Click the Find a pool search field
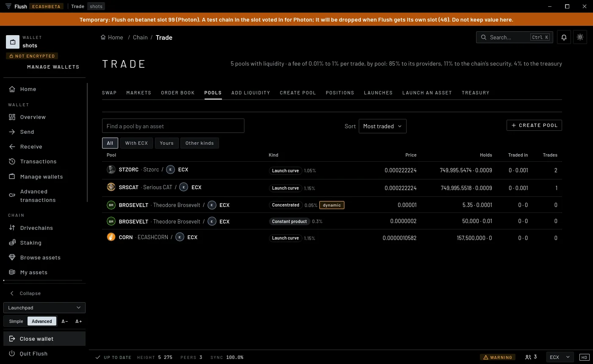593x364 pixels. point(173,126)
